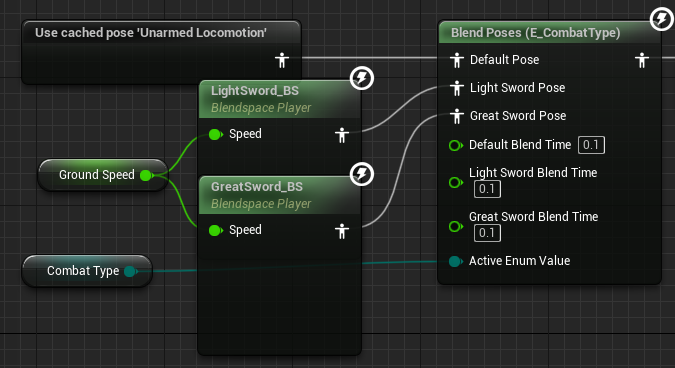The image size is (675, 368).
Task: Edit Great Sword Blend Time value field
Action: pyautogui.click(x=487, y=233)
